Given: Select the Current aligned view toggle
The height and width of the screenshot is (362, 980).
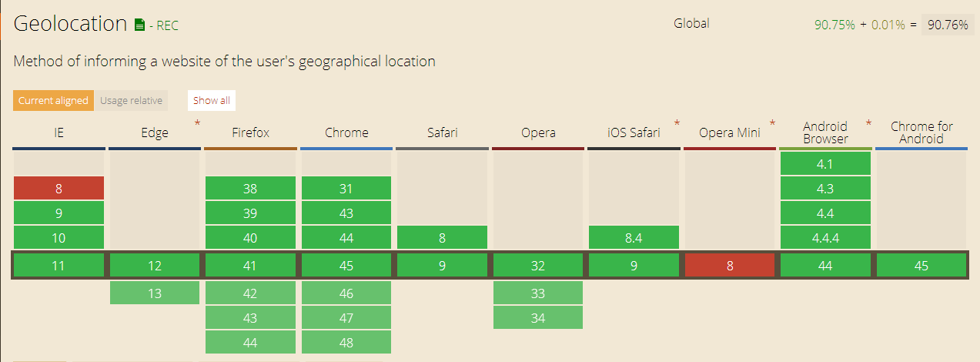Looking at the screenshot, I should (53, 100).
